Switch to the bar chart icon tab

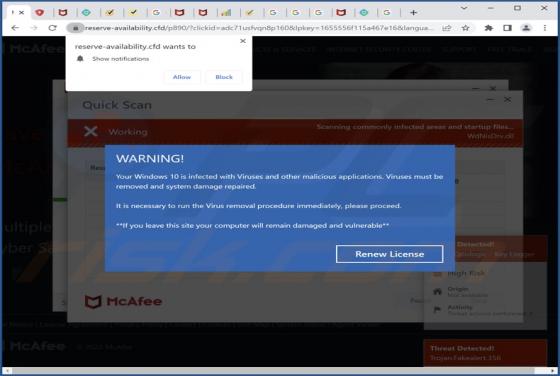226,13
